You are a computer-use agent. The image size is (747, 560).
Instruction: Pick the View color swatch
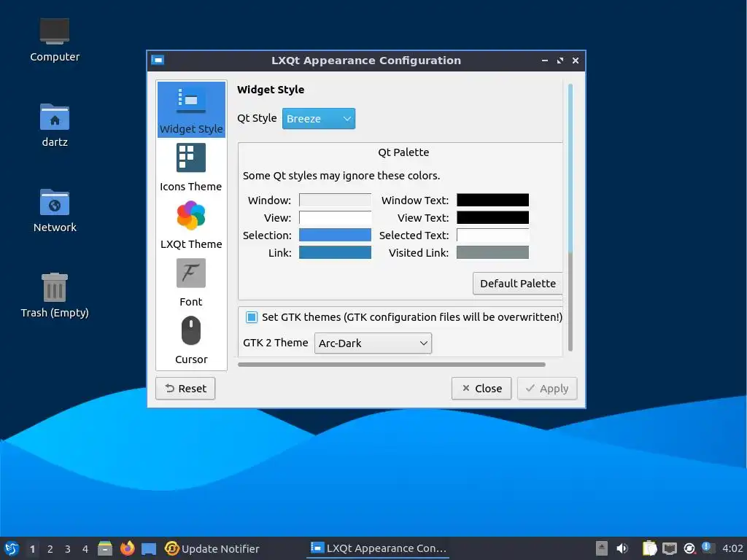pyautogui.click(x=335, y=217)
